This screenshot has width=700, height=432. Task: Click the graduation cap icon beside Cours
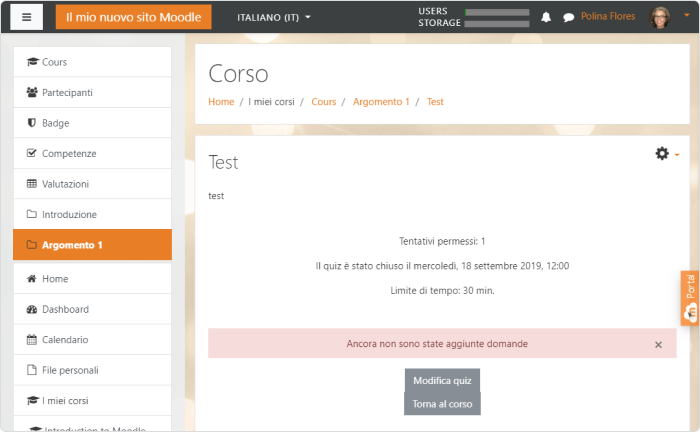[x=33, y=62]
